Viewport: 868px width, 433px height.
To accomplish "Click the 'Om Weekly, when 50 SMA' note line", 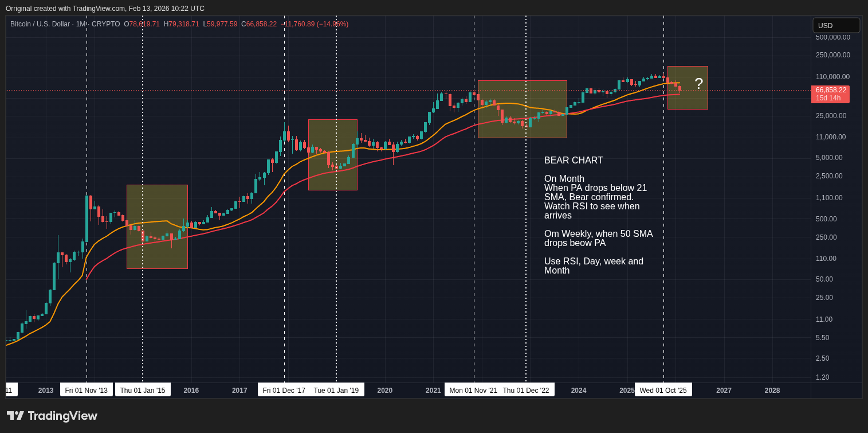I will tap(599, 234).
